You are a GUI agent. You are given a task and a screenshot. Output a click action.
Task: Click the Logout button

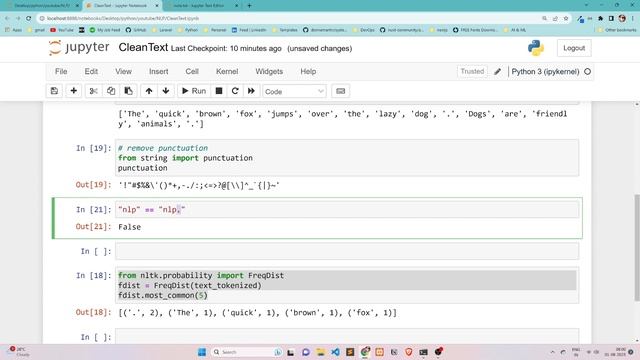tap(574, 48)
